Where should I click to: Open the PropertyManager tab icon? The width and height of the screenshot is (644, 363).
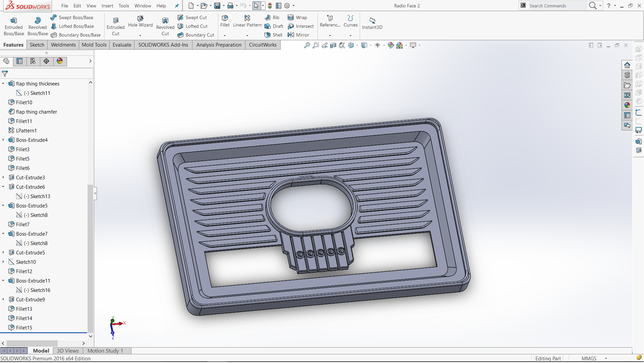pos(19,61)
